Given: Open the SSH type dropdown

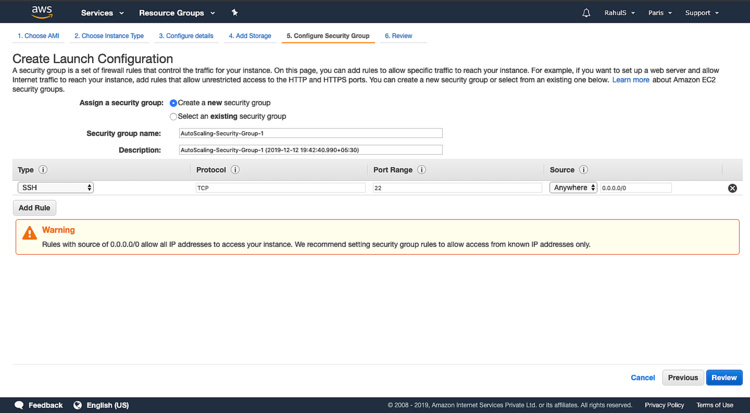Looking at the screenshot, I should coord(55,188).
